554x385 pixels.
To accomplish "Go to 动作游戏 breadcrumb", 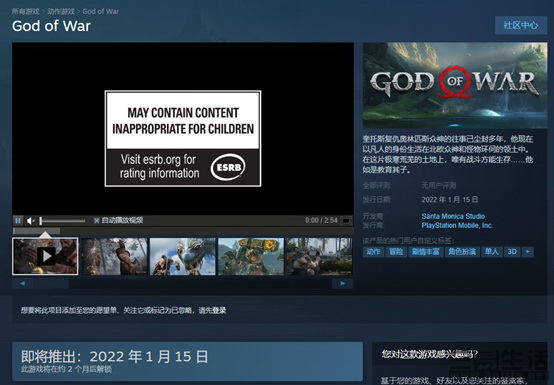I will click(x=61, y=11).
